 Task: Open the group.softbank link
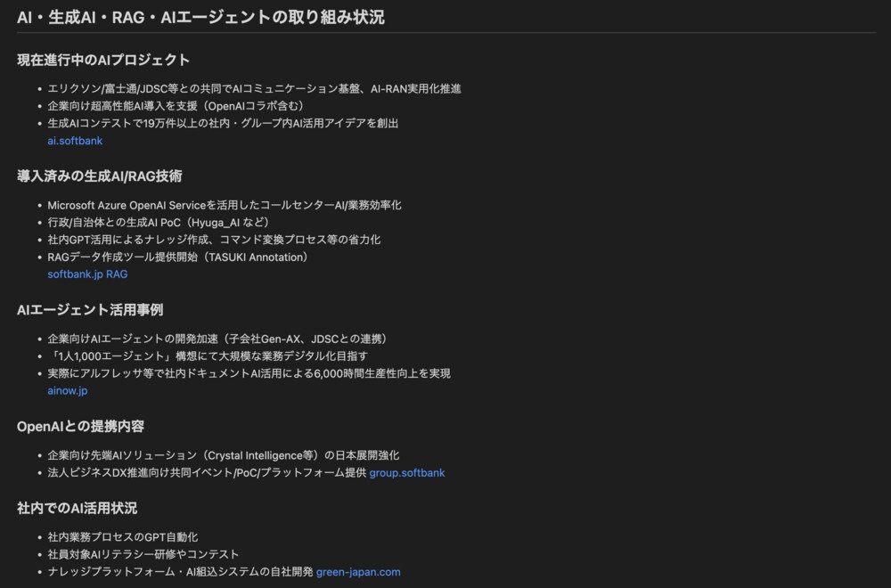click(x=407, y=473)
